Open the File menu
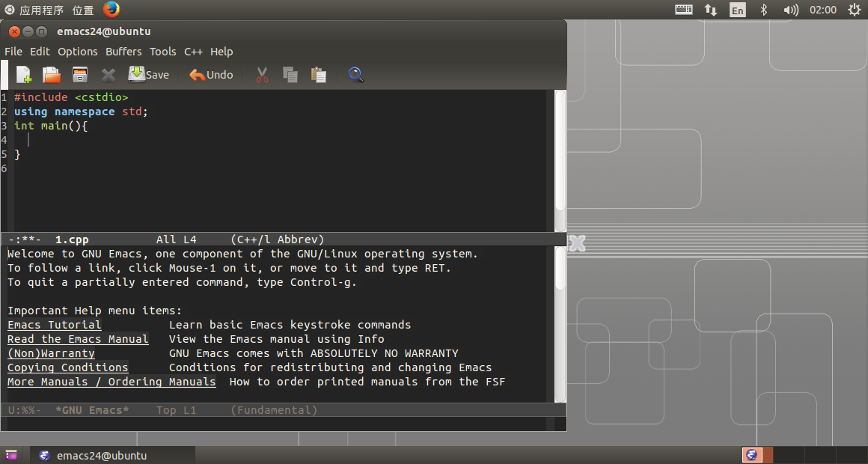 click(x=13, y=52)
